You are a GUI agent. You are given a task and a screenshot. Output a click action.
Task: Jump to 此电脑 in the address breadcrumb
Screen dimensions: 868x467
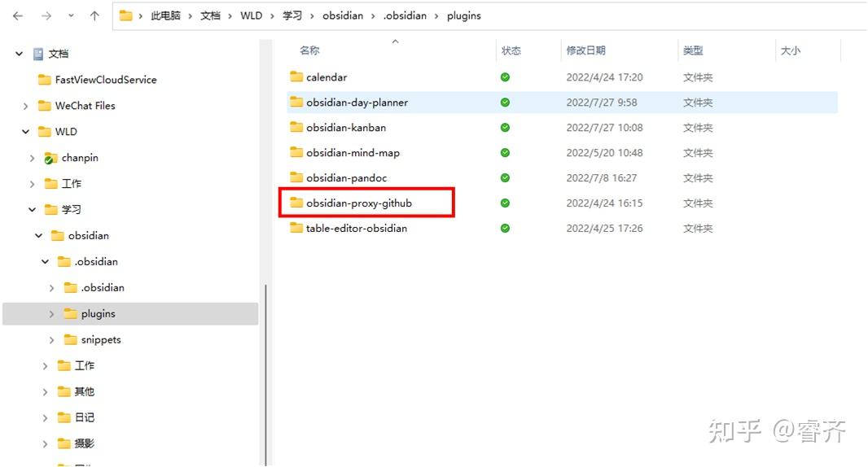coord(165,15)
